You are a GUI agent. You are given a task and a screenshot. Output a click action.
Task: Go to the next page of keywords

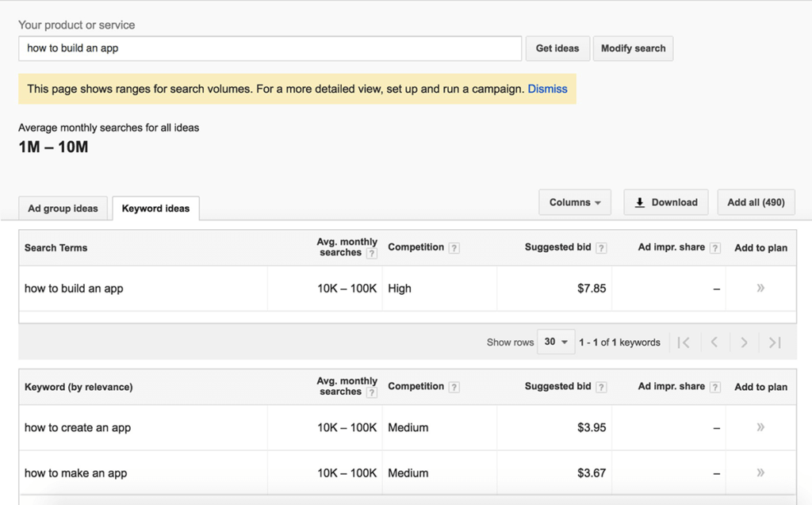point(744,342)
